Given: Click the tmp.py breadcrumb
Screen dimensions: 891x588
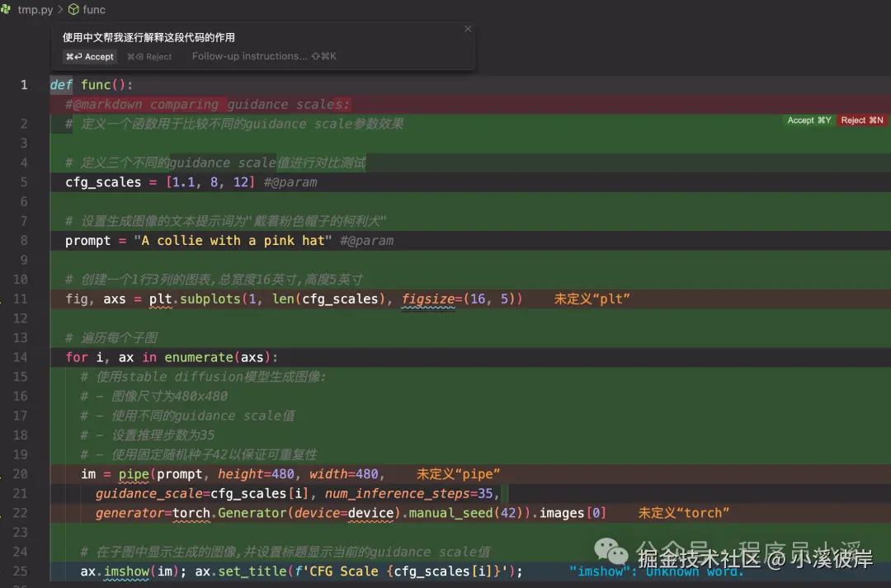Looking at the screenshot, I should 35,10.
